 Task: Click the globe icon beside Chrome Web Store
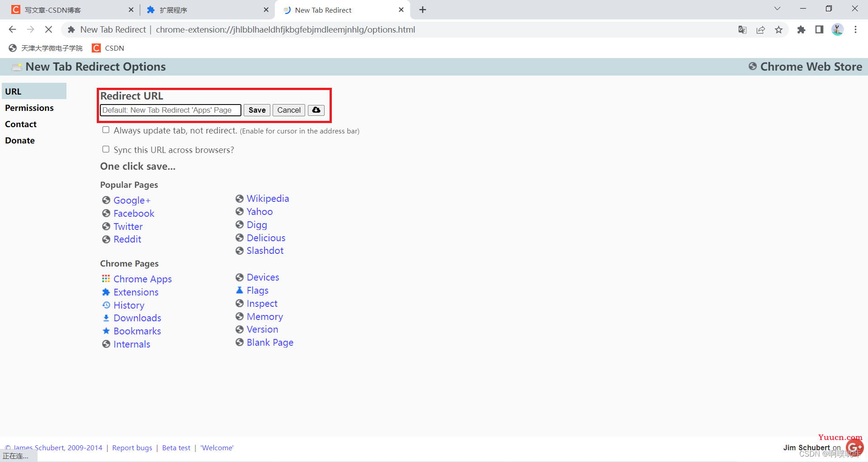point(753,66)
